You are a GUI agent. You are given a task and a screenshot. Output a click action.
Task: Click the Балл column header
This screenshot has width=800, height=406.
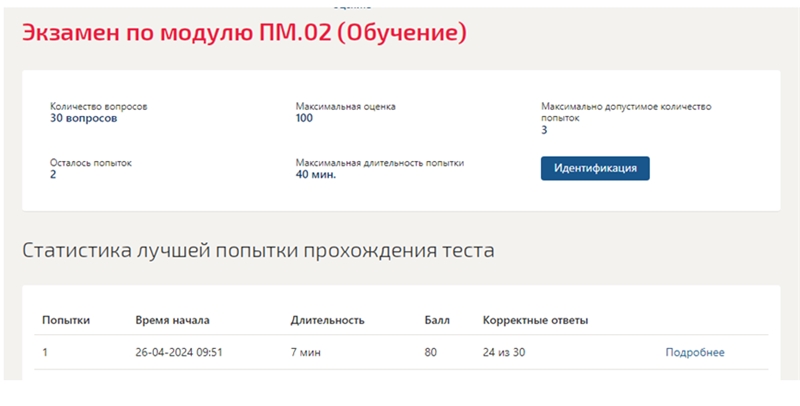click(x=437, y=320)
